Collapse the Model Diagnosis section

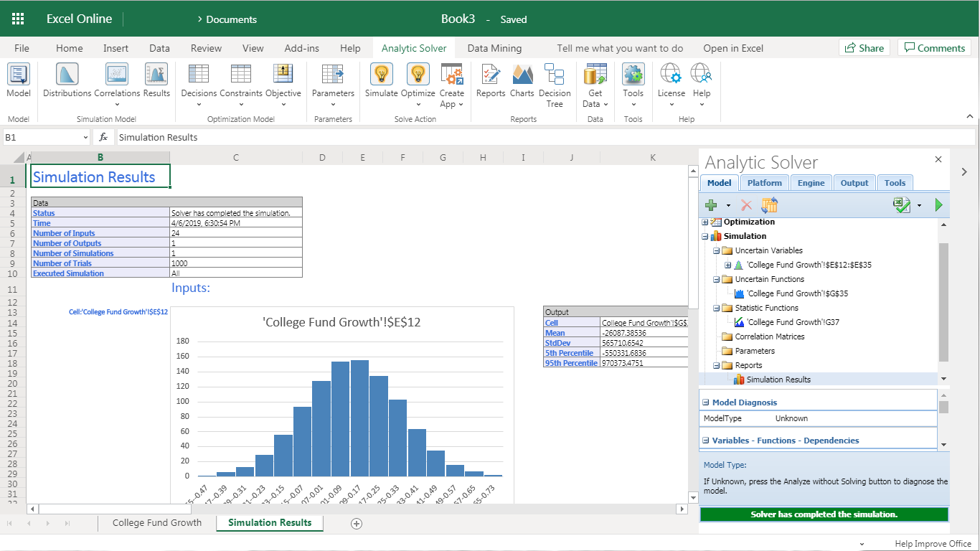tap(705, 402)
